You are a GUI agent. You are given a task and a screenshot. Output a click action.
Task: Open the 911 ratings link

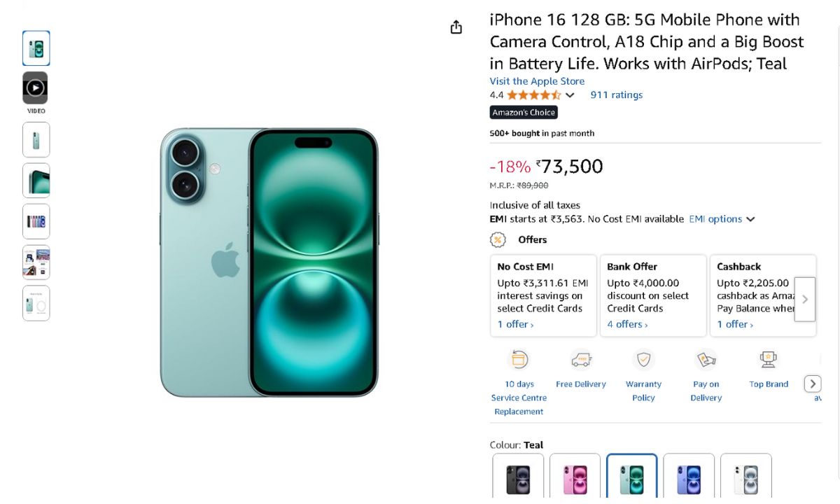(x=616, y=95)
